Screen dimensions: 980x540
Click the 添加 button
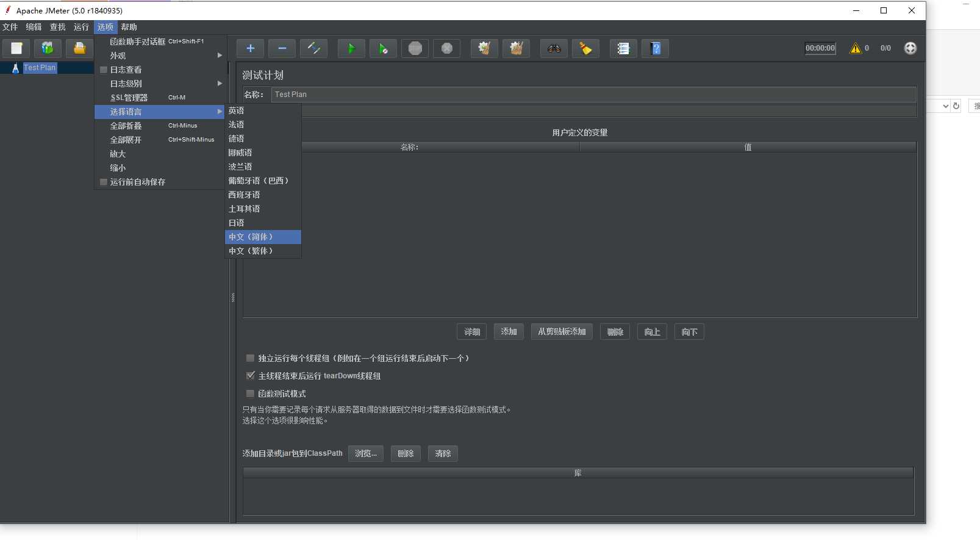tap(509, 332)
